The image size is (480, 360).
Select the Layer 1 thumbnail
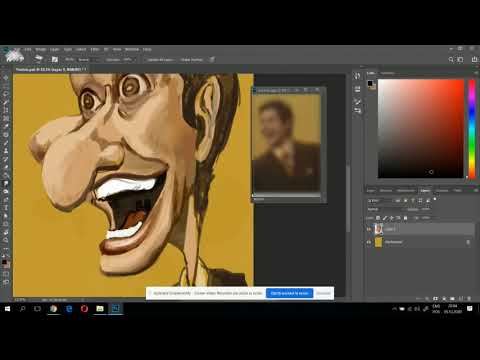[379, 229]
